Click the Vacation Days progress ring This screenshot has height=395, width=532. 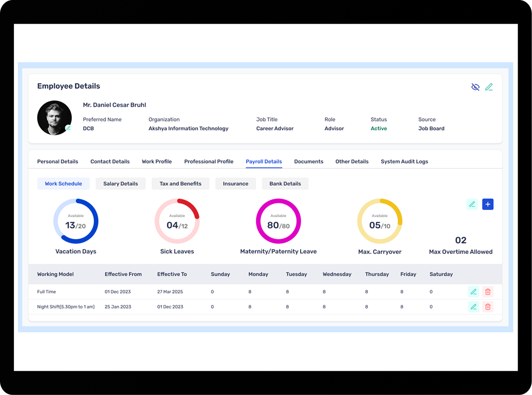pyautogui.click(x=76, y=221)
